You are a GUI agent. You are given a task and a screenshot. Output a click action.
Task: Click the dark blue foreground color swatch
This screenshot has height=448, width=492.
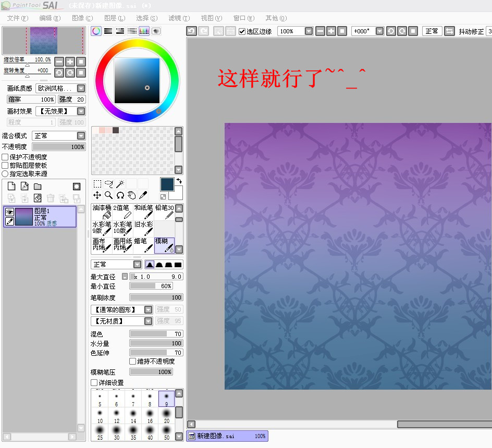coord(167,184)
